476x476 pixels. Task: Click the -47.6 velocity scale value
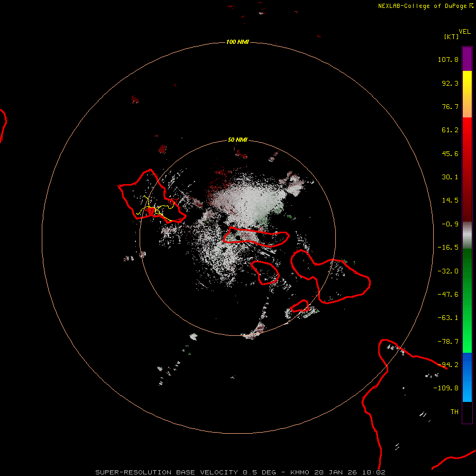pyautogui.click(x=448, y=295)
